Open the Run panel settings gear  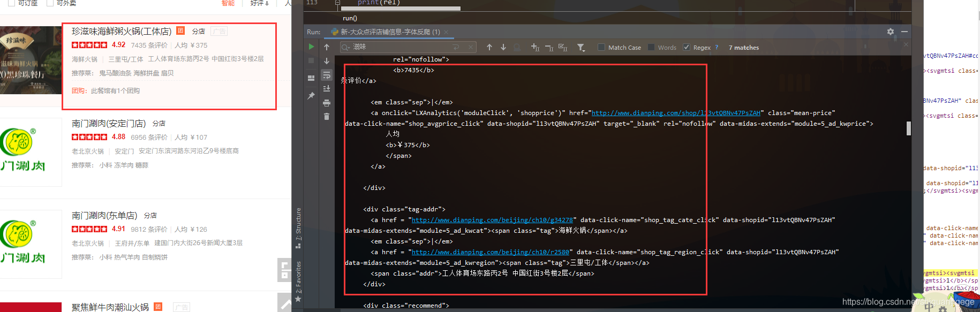coord(891,32)
